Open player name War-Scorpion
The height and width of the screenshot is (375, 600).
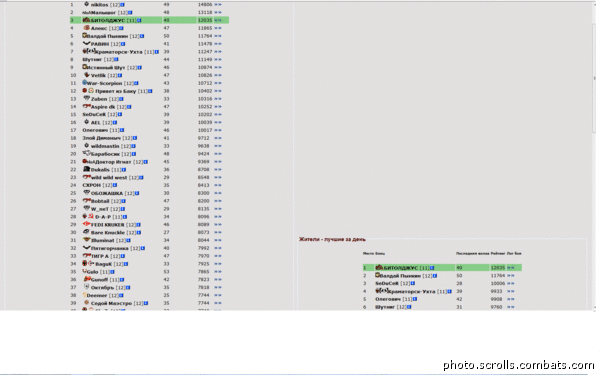(x=104, y=83)
